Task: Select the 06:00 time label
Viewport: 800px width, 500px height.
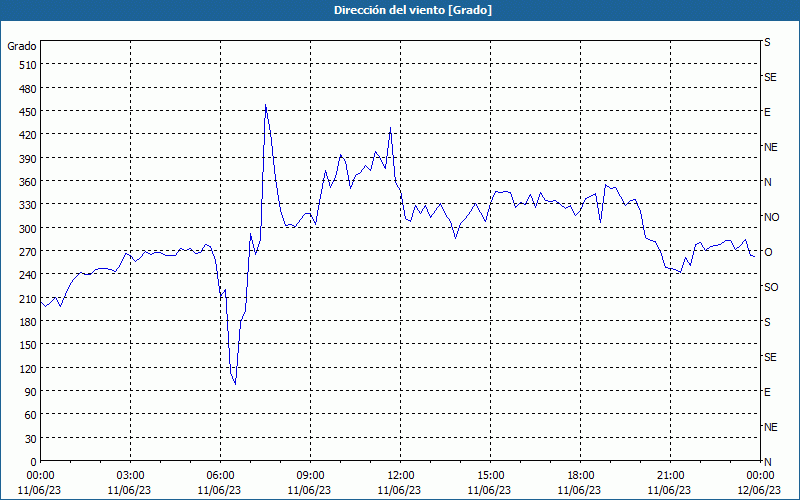Action: point(220,476)
